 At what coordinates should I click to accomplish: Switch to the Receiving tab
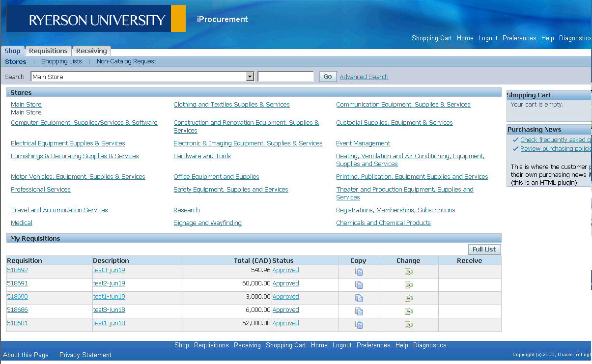(91, 51)
